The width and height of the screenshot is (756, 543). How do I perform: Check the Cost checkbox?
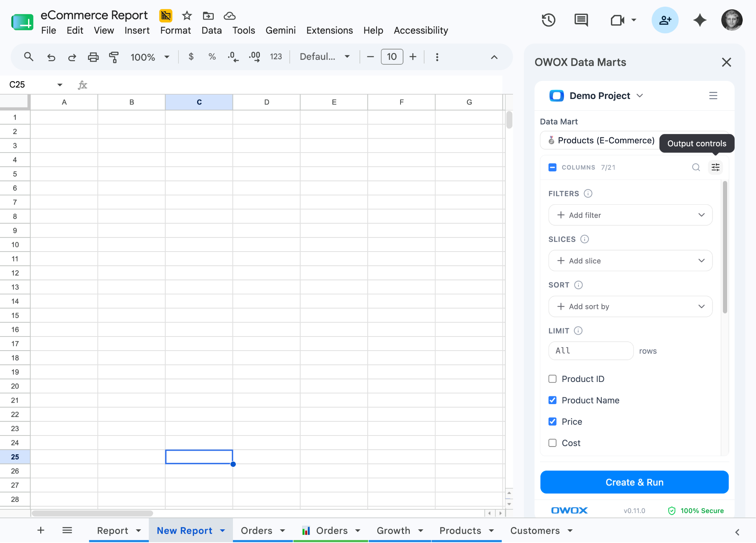pos(552,443)
